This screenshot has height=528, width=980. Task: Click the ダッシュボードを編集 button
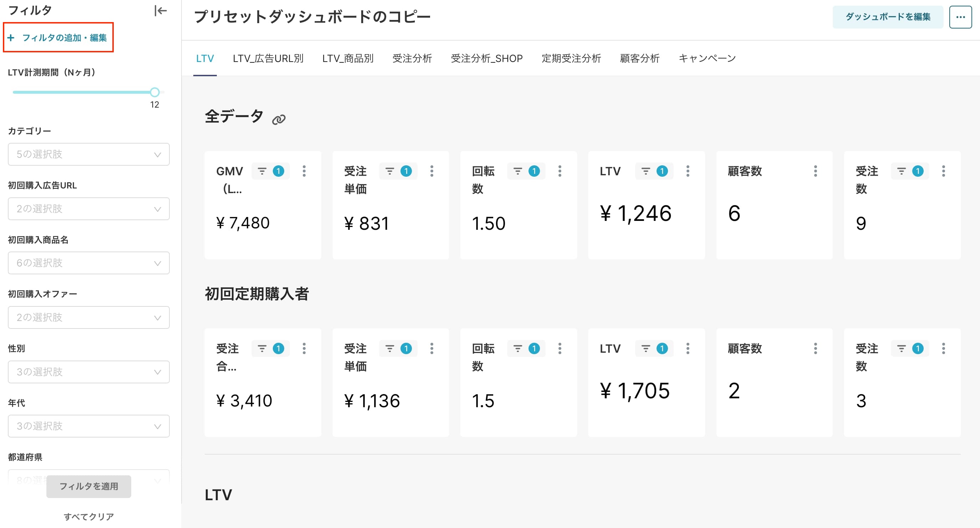click(x=888, y=17)
